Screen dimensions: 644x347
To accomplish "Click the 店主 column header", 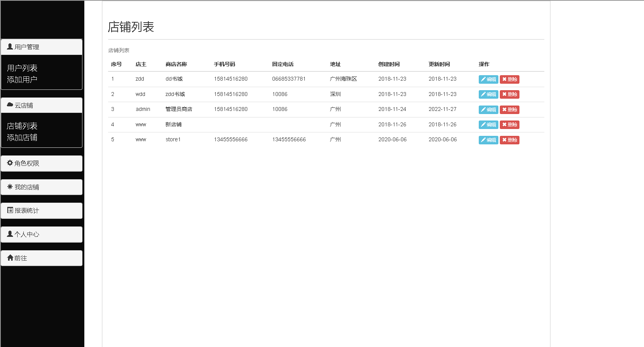I will 141,64.
